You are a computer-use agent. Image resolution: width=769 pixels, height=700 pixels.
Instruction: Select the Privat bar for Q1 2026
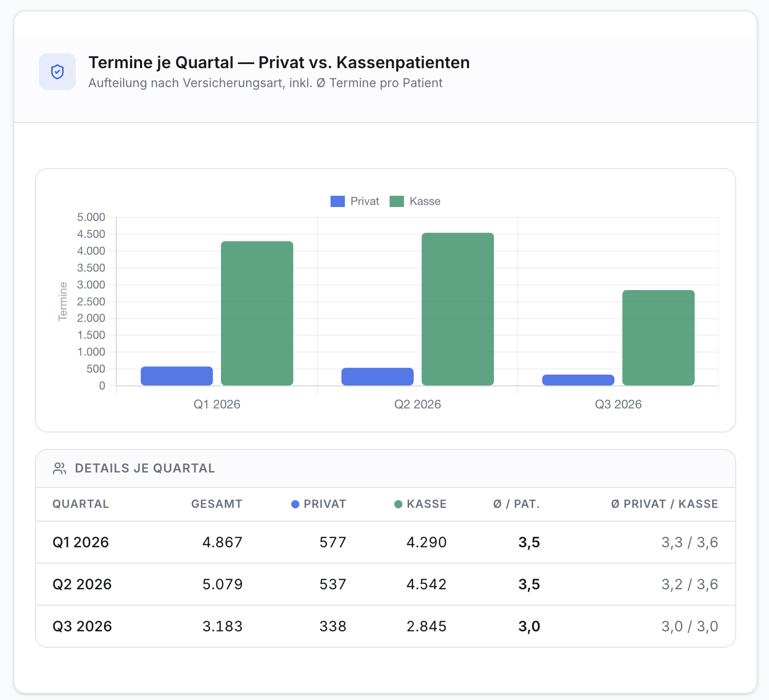177,376
